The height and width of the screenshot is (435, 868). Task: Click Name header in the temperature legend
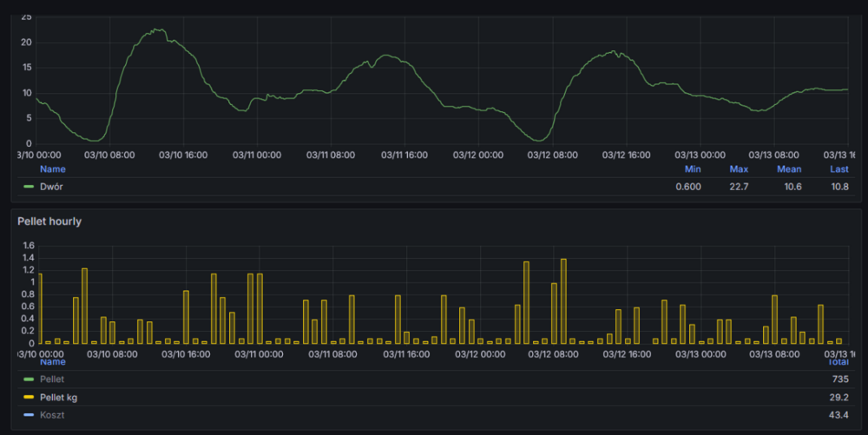52,169
